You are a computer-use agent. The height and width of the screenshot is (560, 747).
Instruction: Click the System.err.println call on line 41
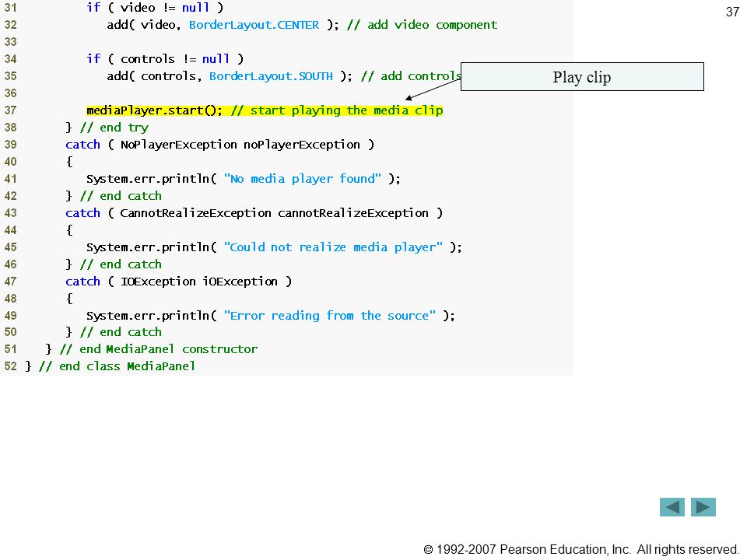[x=244, y=179]
